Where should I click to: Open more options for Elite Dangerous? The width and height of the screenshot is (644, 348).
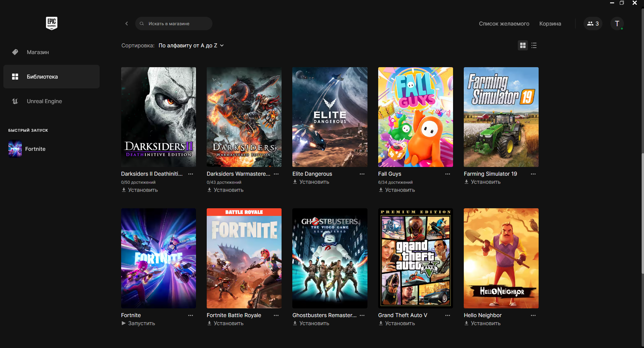coord(362,174)
